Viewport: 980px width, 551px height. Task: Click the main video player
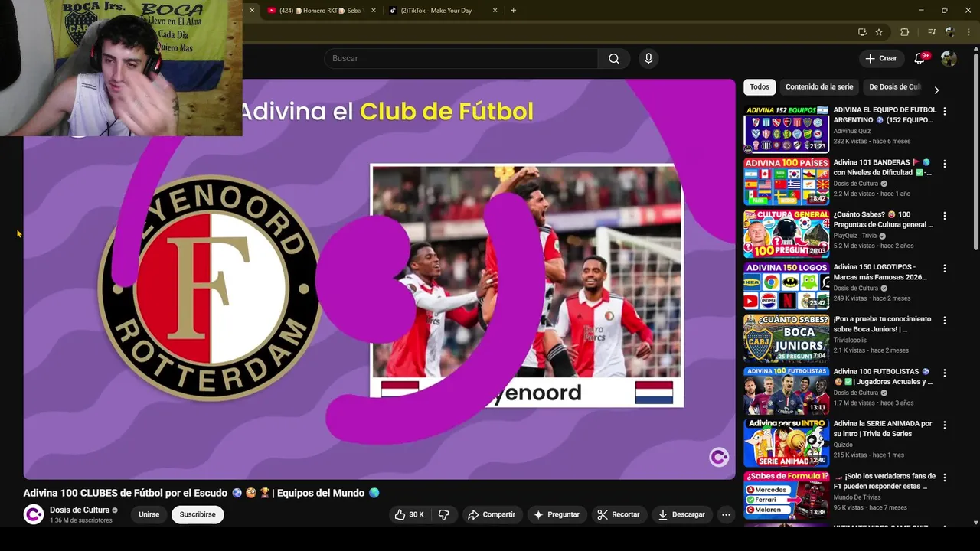[380, 279]
